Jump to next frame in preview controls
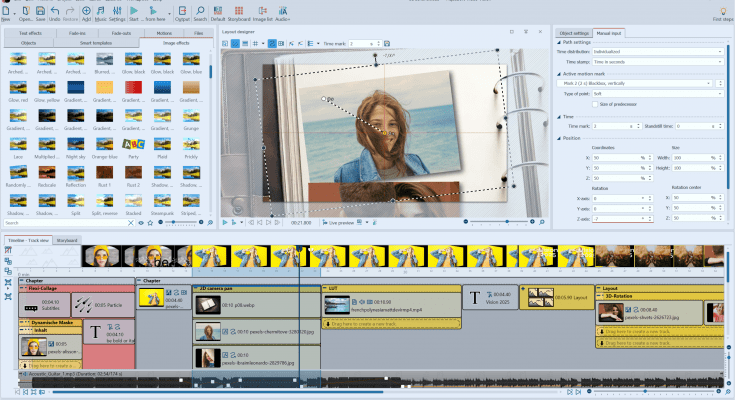This screenshot has width=735, height=400. 269,222
